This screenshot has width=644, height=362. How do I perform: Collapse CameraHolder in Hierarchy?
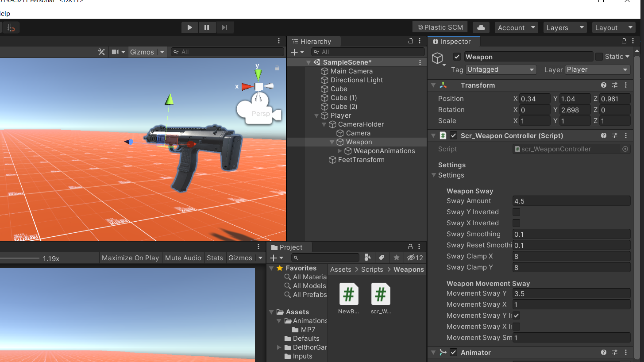[324, 124]
